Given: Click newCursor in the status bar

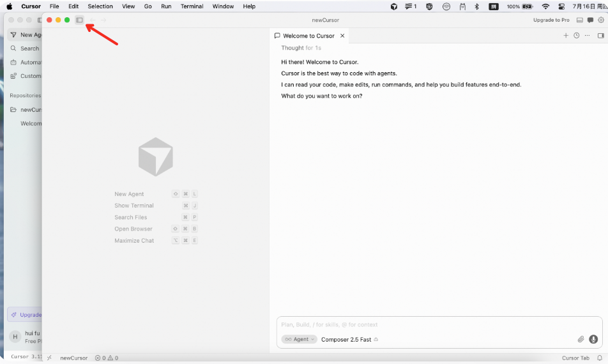Looking at the screenshot, I should point(73,358).
